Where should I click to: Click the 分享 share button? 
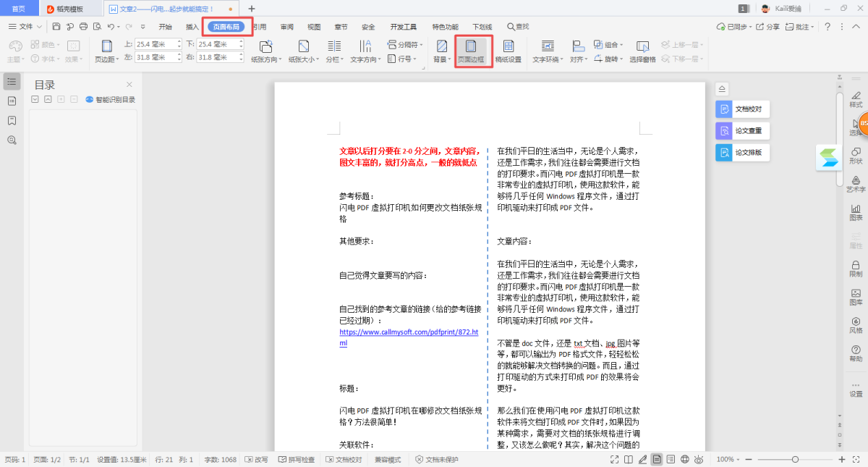point(768,27)
